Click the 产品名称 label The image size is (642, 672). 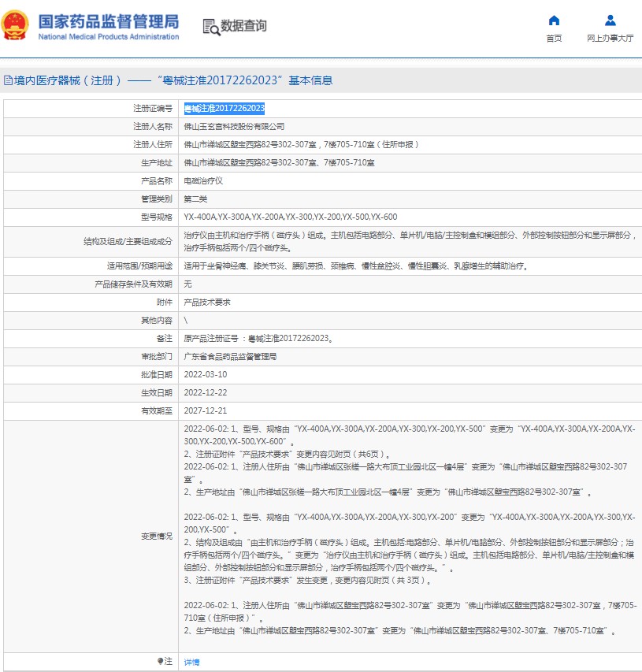click(157, 181)
